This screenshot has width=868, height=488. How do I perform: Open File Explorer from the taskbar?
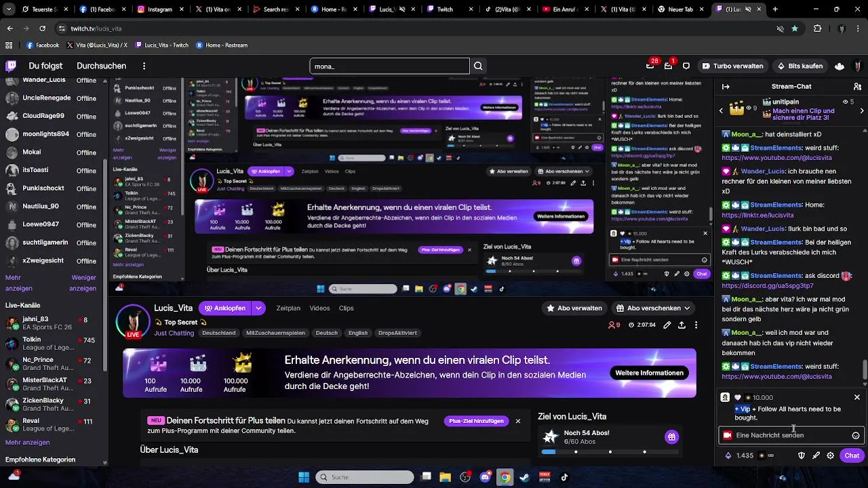coord(446,477)
